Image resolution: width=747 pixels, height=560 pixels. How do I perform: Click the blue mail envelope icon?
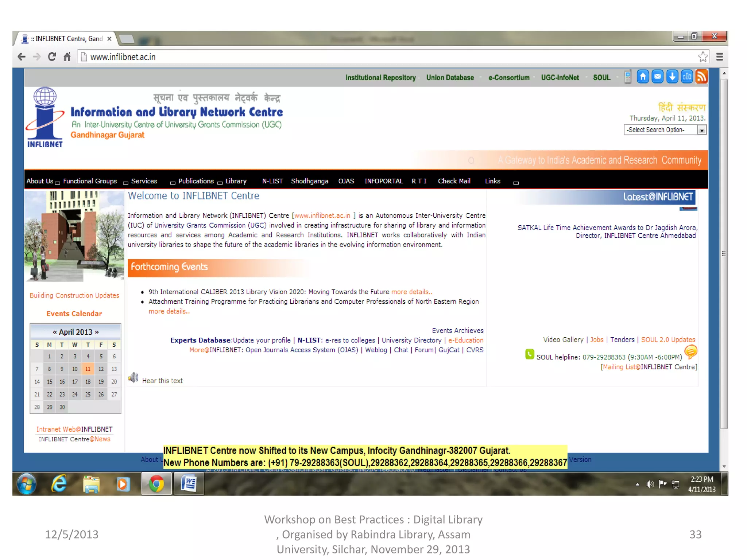[658, 77]
